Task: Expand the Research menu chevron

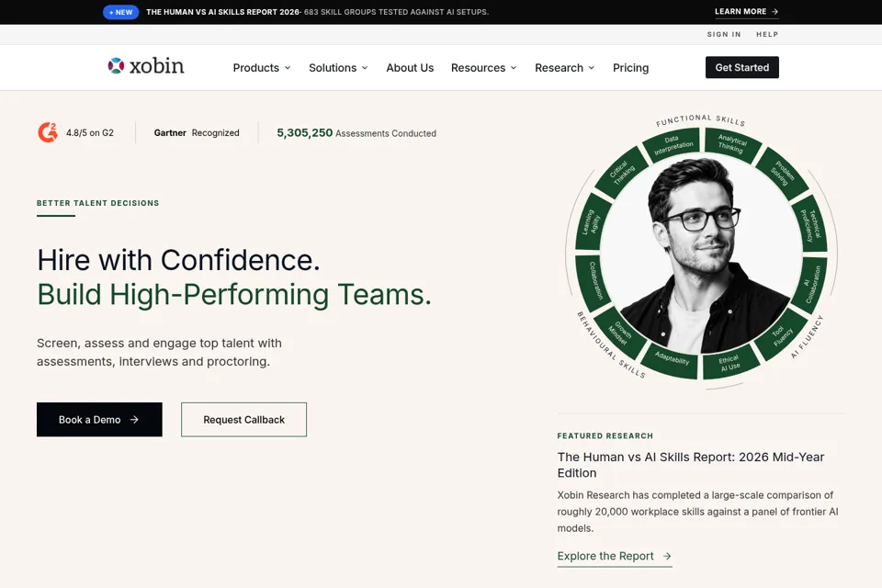Action: coord(591,67)
